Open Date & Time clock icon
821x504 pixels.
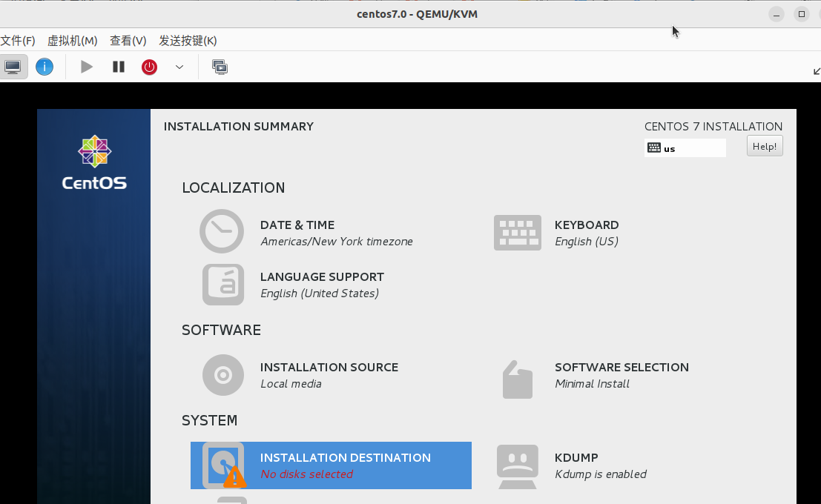(222, 231)
